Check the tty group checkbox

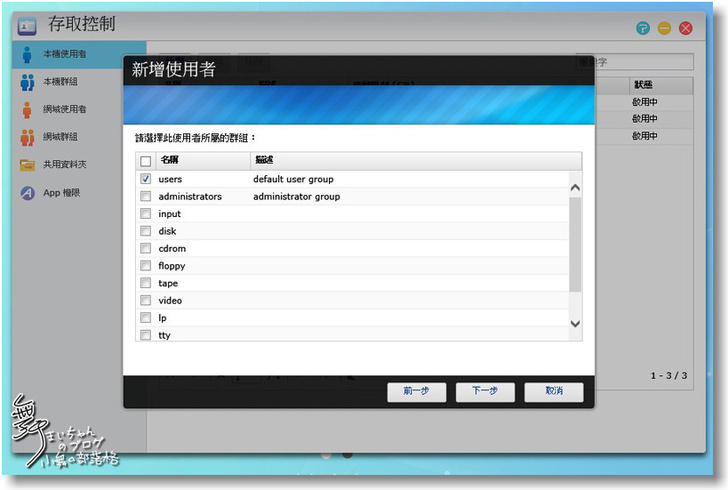[x=145, y=334]
